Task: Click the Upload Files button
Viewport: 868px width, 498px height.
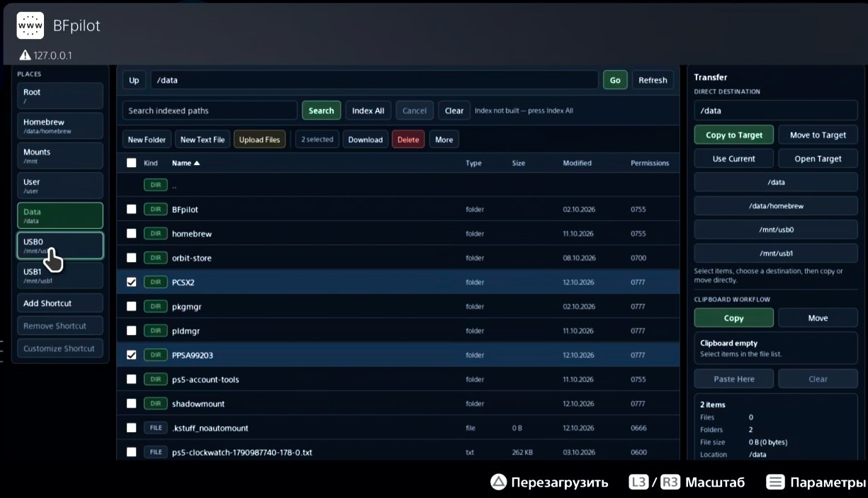Action: (260, 140)
